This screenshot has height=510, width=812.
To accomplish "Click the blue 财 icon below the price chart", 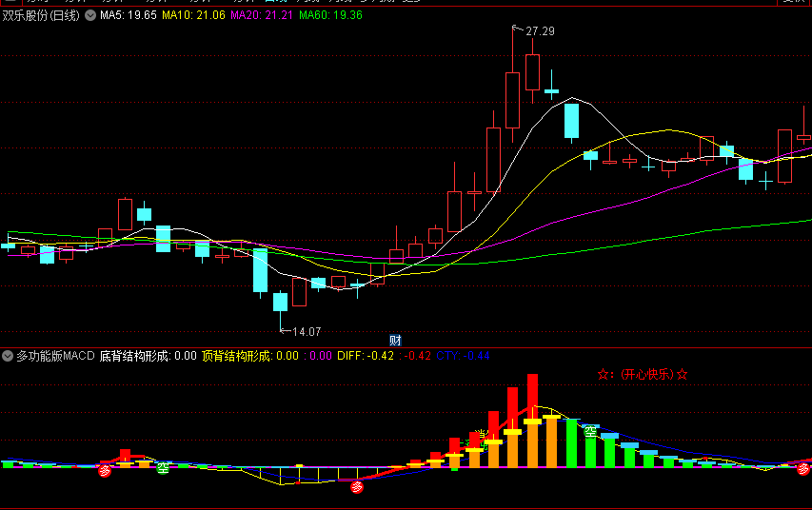I will coord(395,341).
